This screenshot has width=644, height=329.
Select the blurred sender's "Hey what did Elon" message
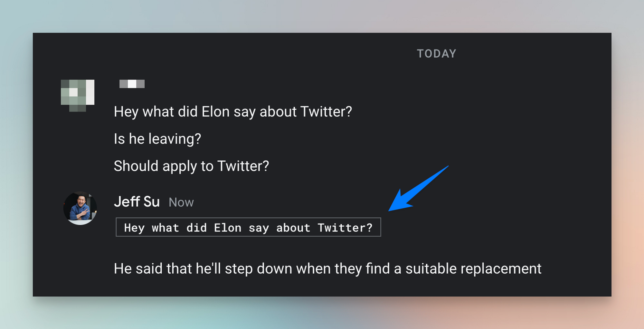pyautogui.click(x=233, y=112)
